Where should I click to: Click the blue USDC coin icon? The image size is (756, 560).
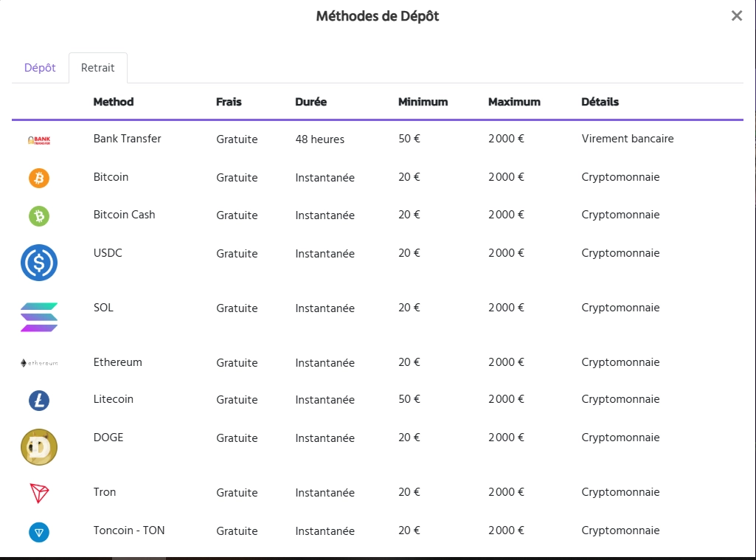tap(39, 262)
